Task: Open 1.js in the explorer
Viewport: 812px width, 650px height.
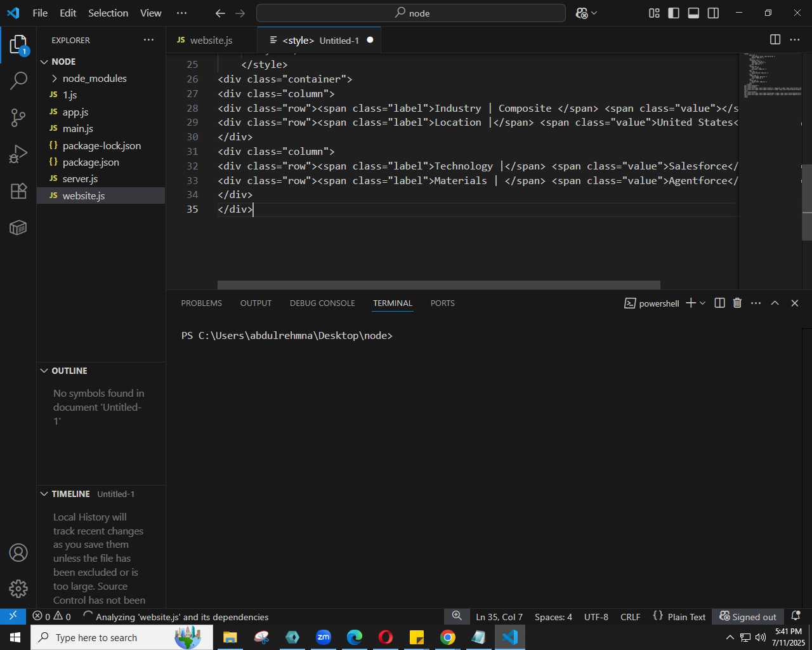Action: tap(101, 95)
